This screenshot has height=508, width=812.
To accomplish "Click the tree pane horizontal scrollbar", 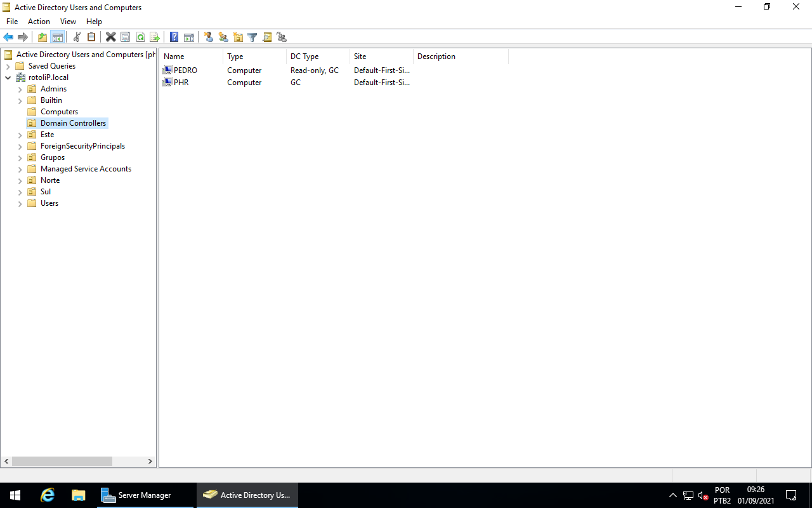I will (x=62, y=462).
